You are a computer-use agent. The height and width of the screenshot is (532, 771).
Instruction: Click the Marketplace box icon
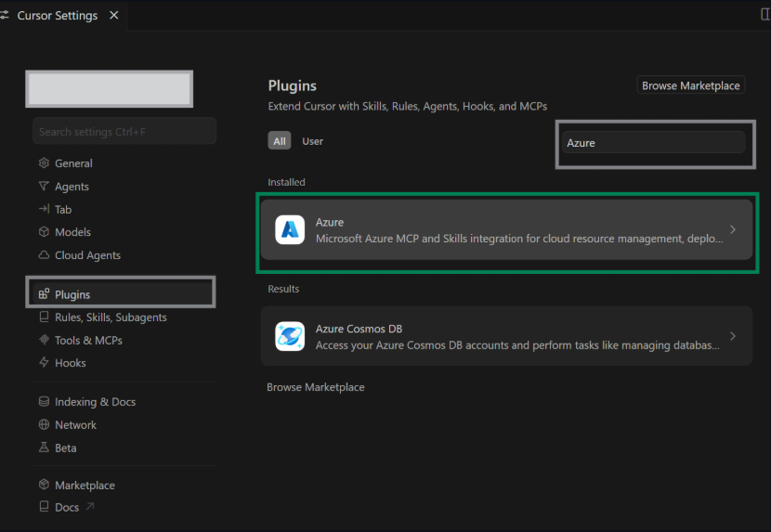coord(44,485)
